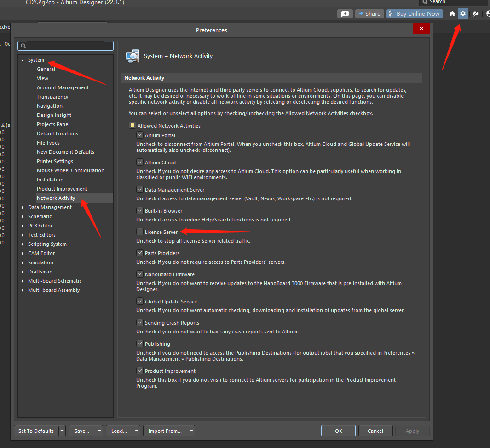Close the Preferences dialog
The height and width of the screenshot is (448, 490).
(421, 29)
